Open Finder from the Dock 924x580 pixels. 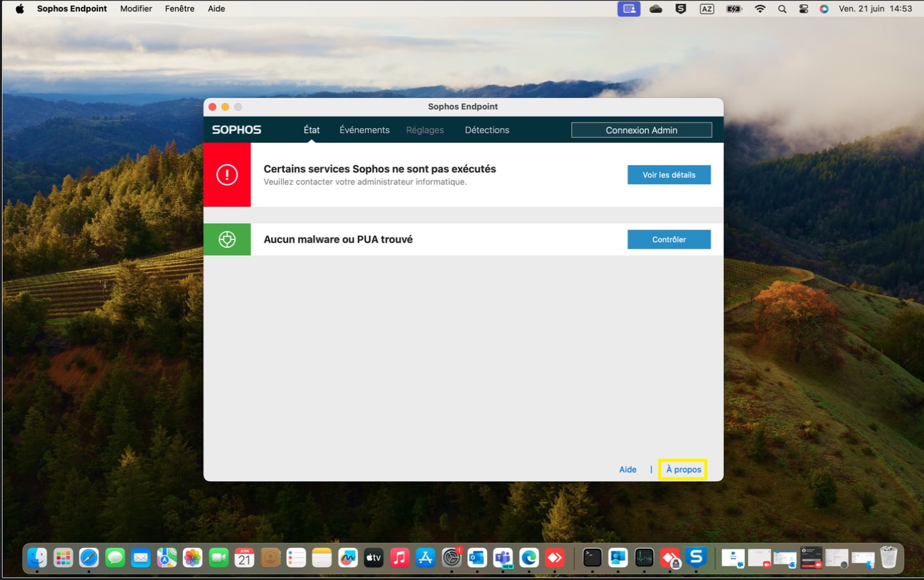37,558
